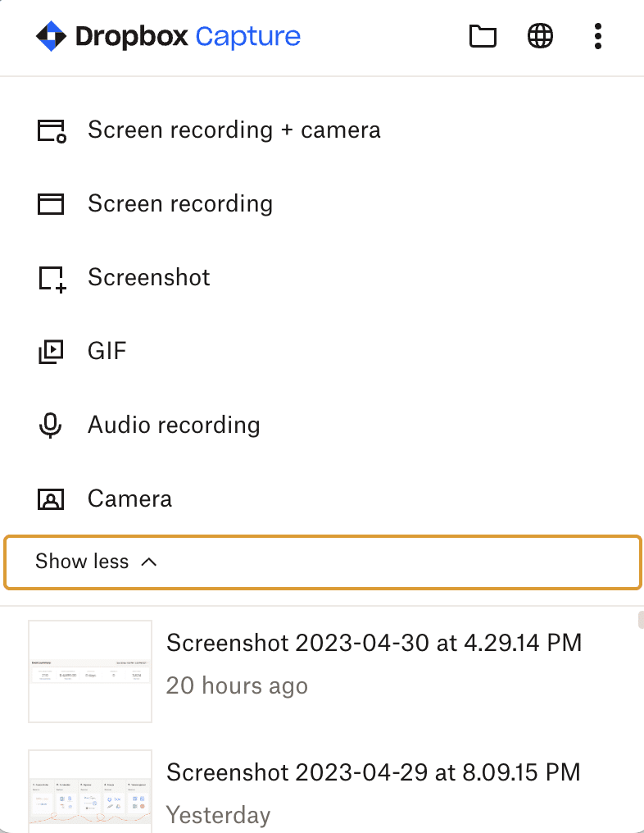Click thumbnail of the 2023-04-29 screenshot
Screen dimensions: 644x833
click(x=90, y=790)
